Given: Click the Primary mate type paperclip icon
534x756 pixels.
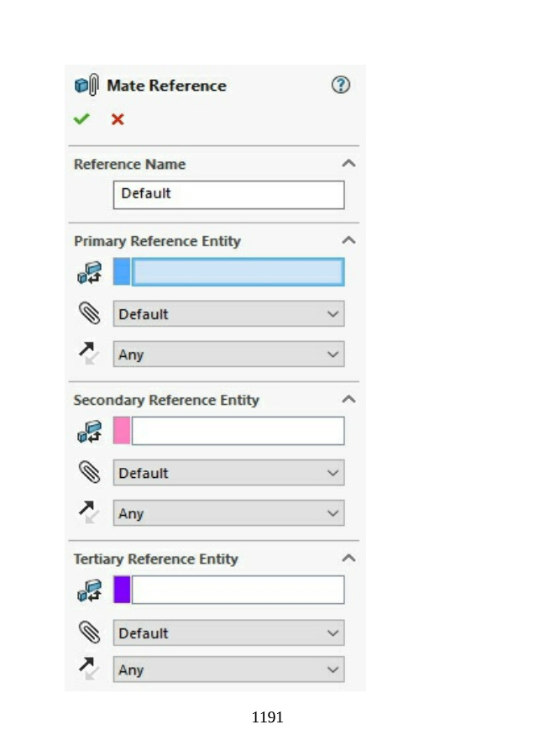Looking at the screenshot, I should click(x=88, y=314).
